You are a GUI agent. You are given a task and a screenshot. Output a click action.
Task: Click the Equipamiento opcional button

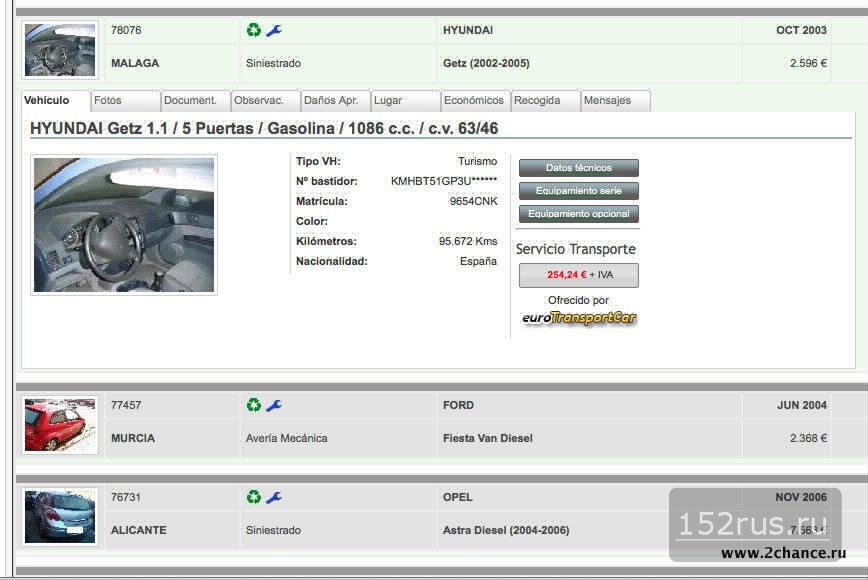tap(578, 214)
